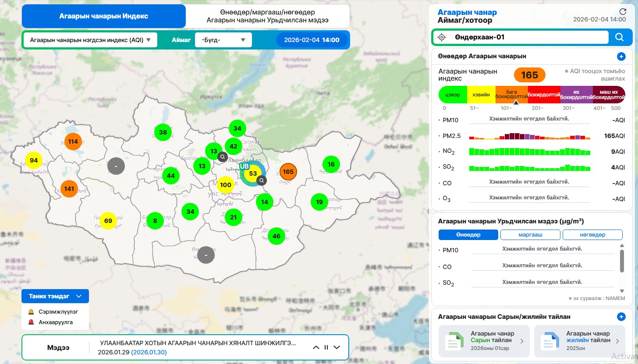
Task: Click the locate target icon in search box
Action: [442, 37]
